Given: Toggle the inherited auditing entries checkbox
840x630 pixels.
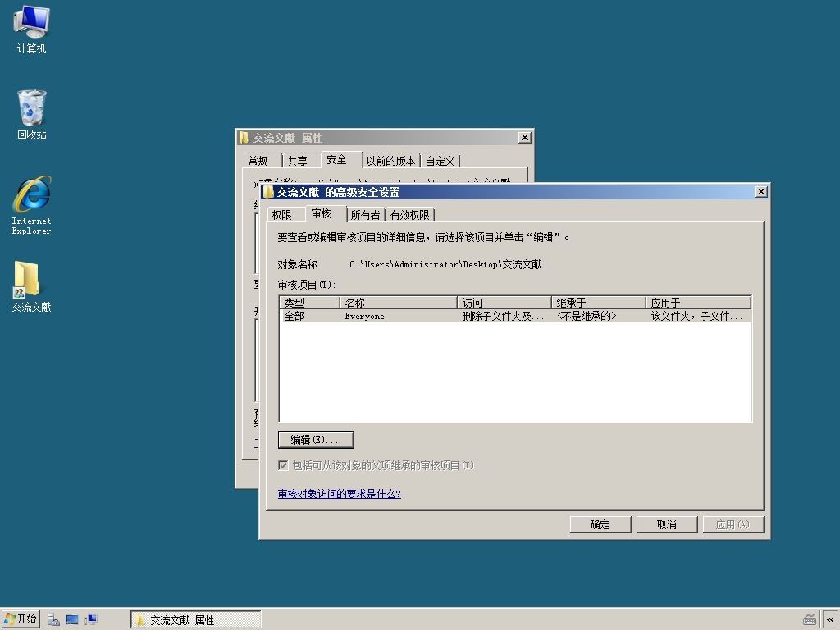Looking at the screenshot, I should tap(283, 465).
